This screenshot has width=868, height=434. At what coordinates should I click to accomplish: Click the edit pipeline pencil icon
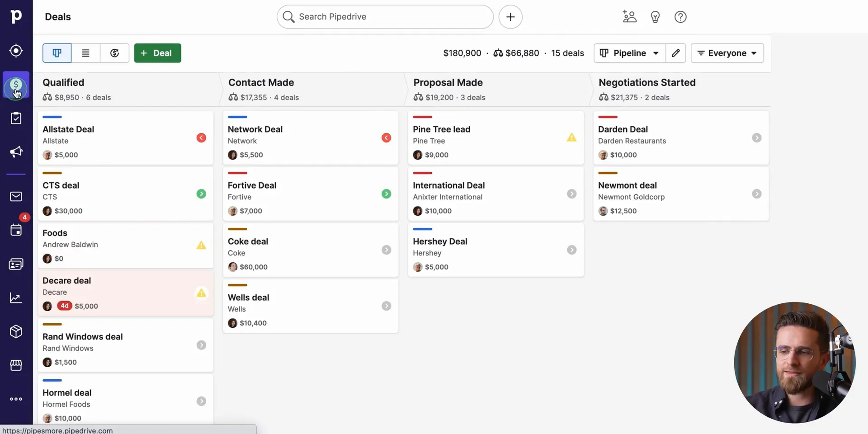(x=676, y=53)
